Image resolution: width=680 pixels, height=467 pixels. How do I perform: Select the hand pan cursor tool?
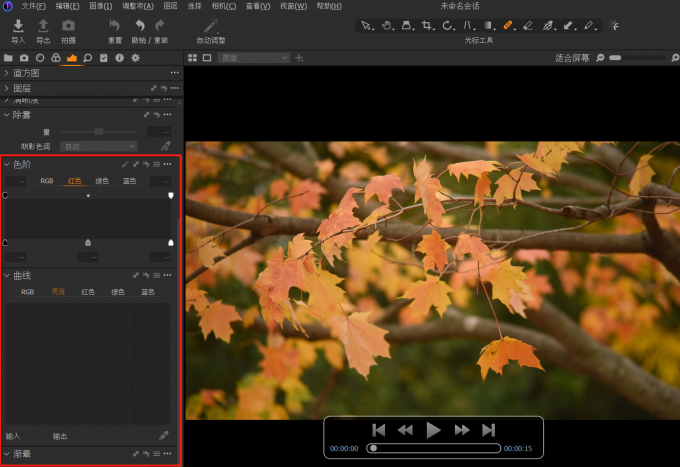point(386,26)
